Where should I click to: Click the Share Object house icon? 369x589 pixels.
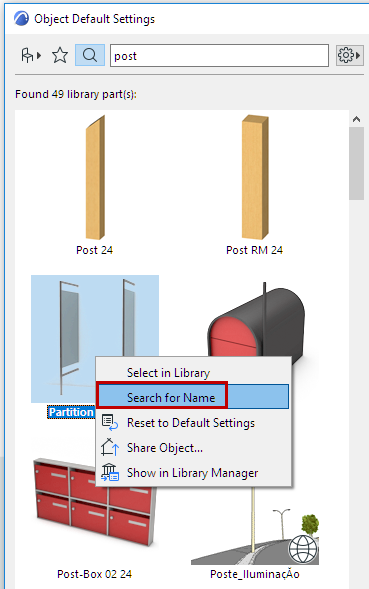click(110, 447)
